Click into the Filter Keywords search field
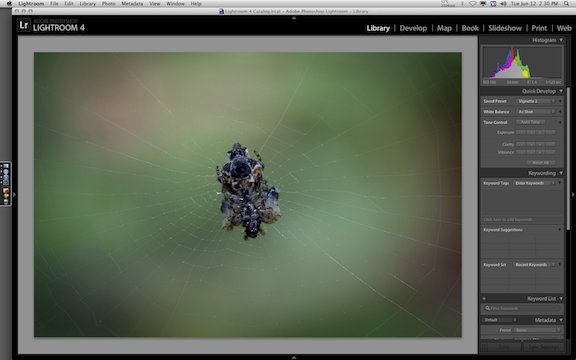 (522, 308)
